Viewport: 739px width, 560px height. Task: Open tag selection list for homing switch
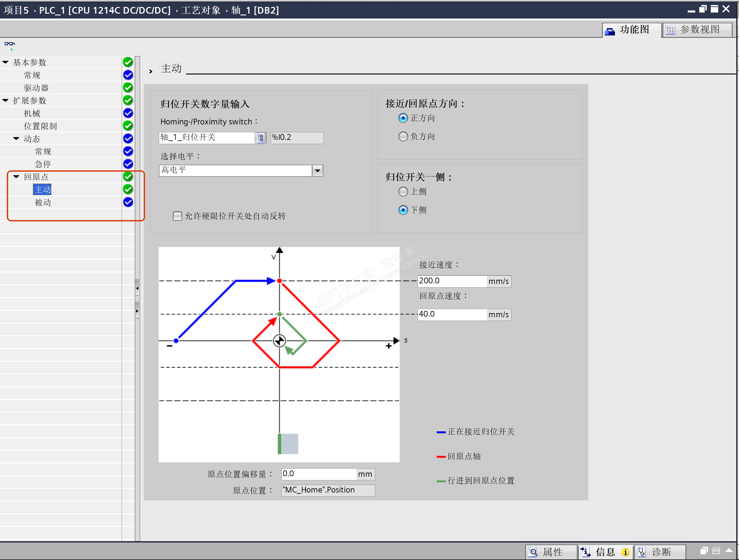click(261, 138)
